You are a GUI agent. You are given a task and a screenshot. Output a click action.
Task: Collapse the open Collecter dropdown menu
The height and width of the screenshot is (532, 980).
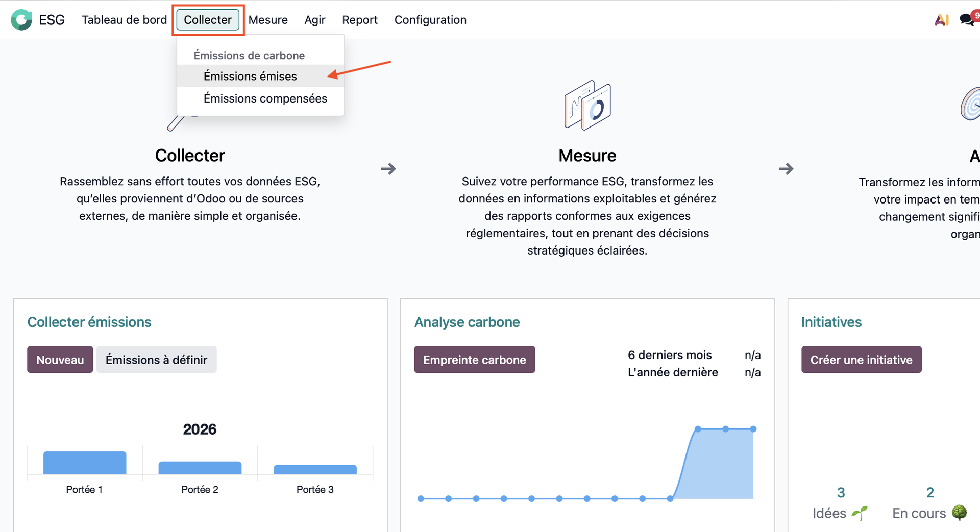click(x=208, y=20)
